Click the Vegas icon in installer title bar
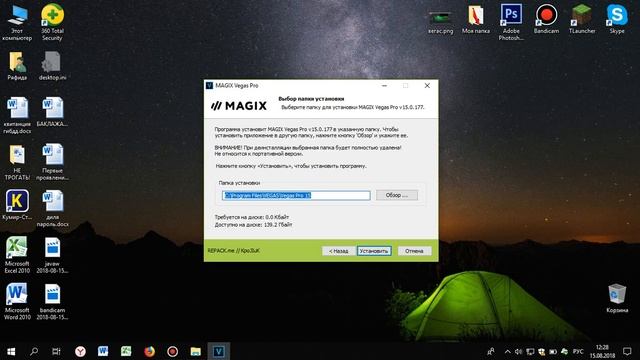640x360 pixels. [x=209, y=85]
